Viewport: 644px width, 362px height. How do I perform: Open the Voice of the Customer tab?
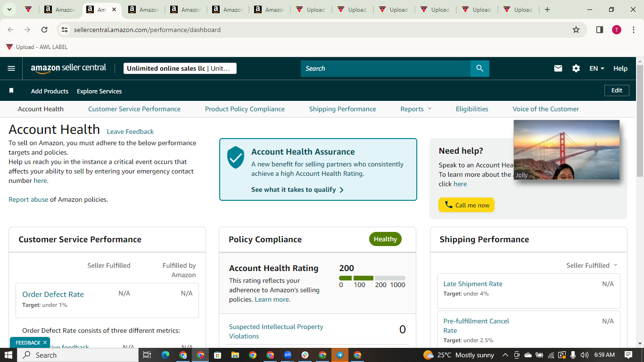point(546,109)
